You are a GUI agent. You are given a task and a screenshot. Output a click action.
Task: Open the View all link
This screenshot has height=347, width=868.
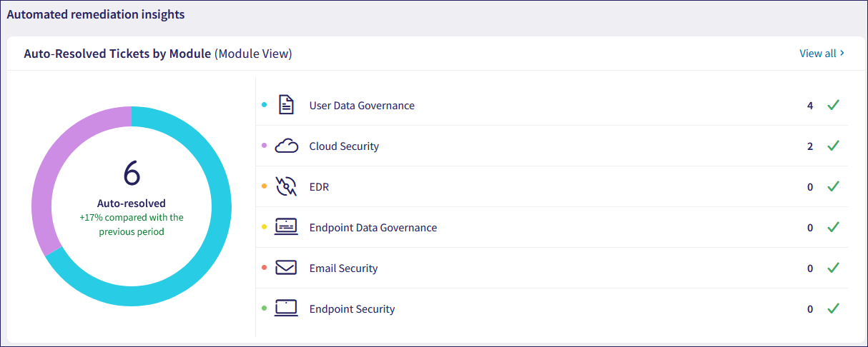click(817, 54)
